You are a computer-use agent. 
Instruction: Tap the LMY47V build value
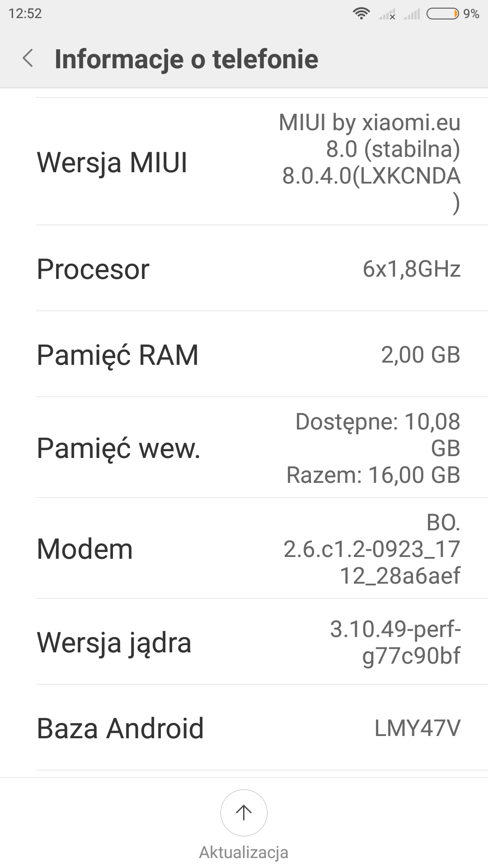[x=418, y=728]
